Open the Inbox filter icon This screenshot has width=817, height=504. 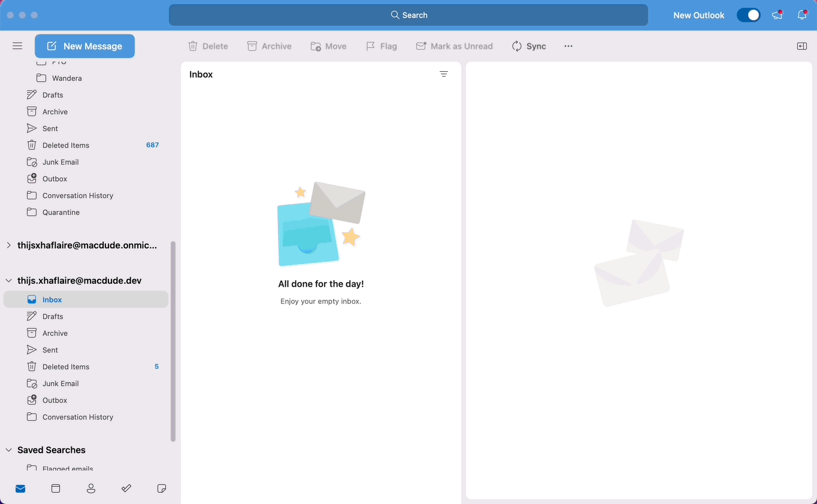[x=444, y=74]
